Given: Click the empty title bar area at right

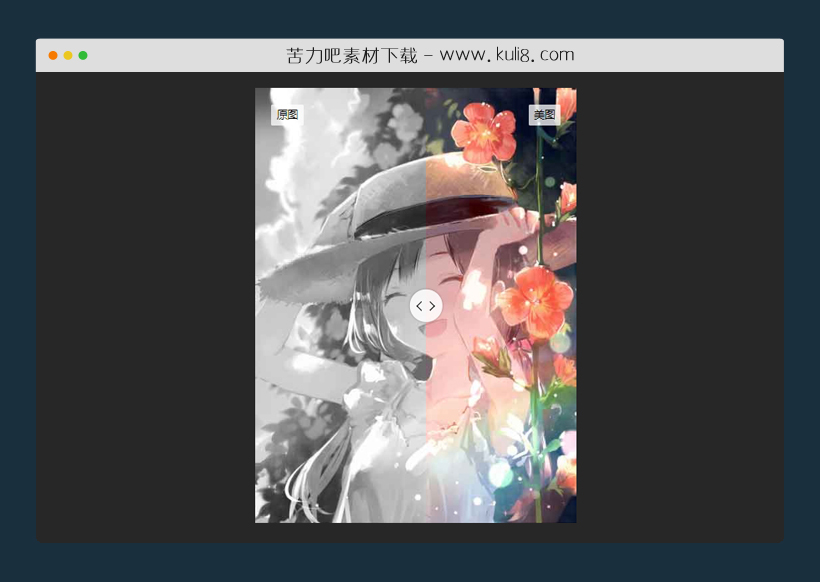Looking at the screenshot, I should pos(700,55).
